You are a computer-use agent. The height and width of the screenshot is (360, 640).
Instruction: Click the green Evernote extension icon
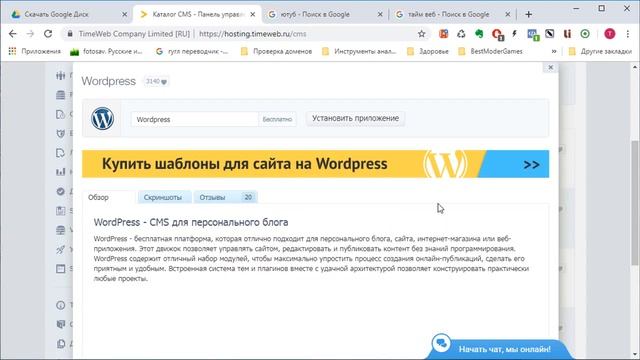point(479,34)
